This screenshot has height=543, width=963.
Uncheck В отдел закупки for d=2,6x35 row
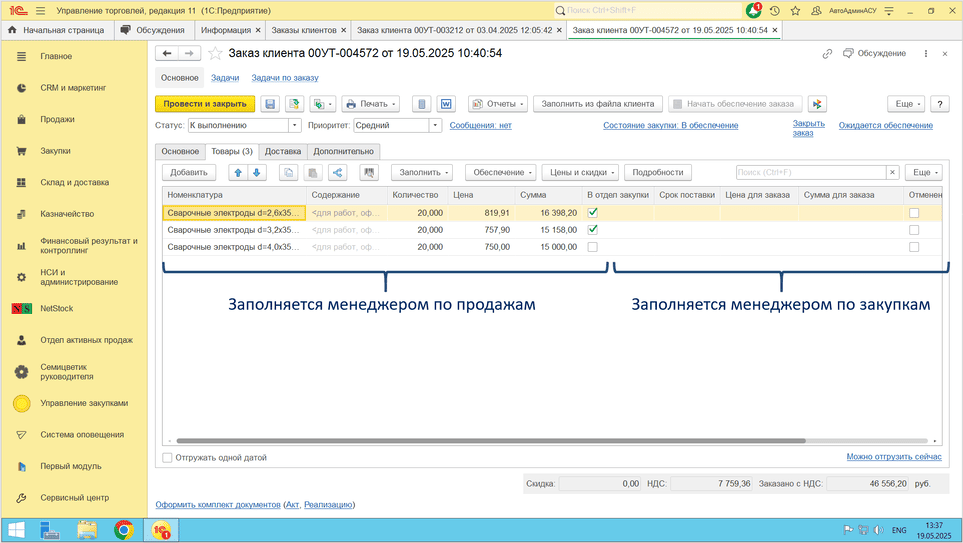[x=593, y=213]
